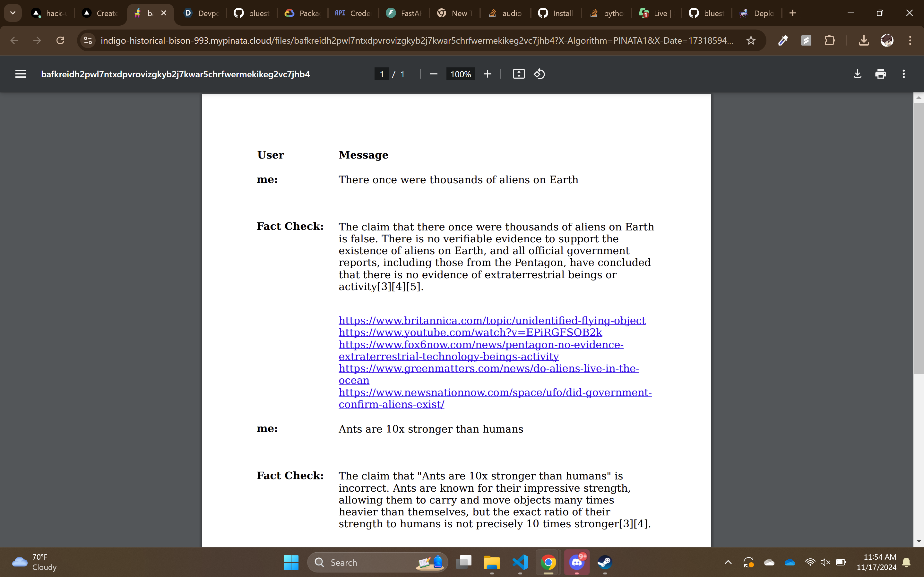Open the Chrome extensions puzzle icon
This screenshot has height=577, width=924.
coord(829,40)
